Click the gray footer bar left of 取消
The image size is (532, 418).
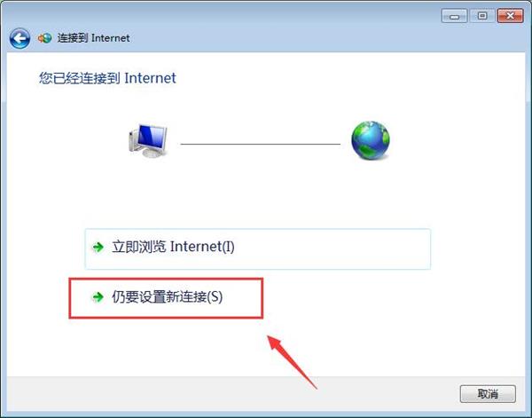click(232, 393)
